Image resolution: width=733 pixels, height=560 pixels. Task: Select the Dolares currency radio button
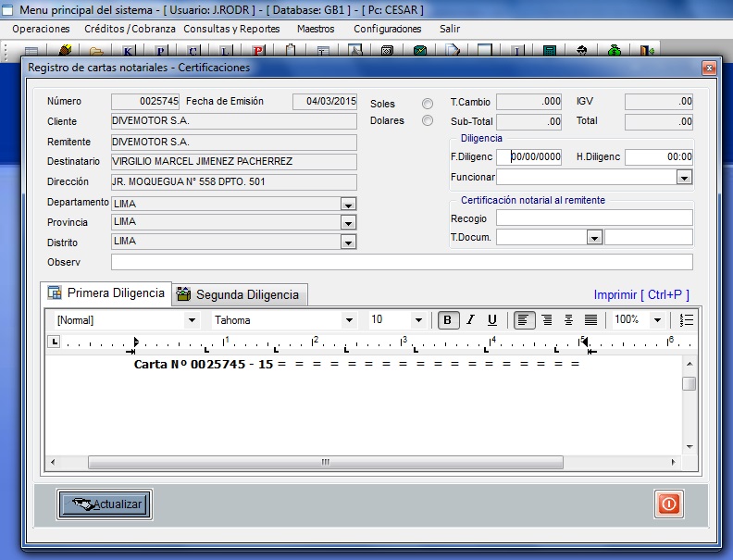point(428,120)
